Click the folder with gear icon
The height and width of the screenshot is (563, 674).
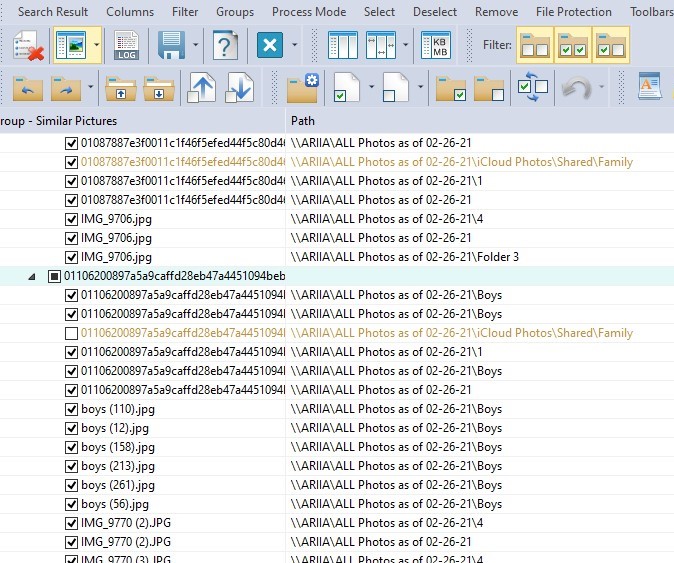[x=302, y=88]
